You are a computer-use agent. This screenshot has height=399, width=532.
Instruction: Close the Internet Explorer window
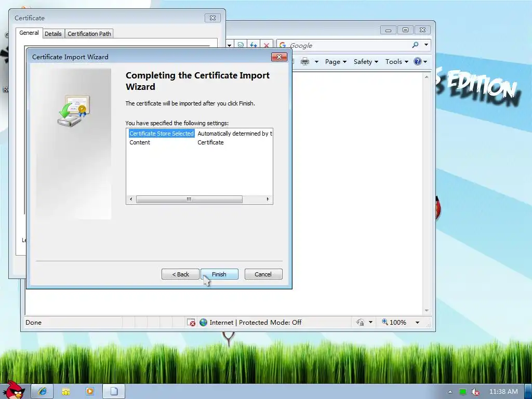coord(422,30)
